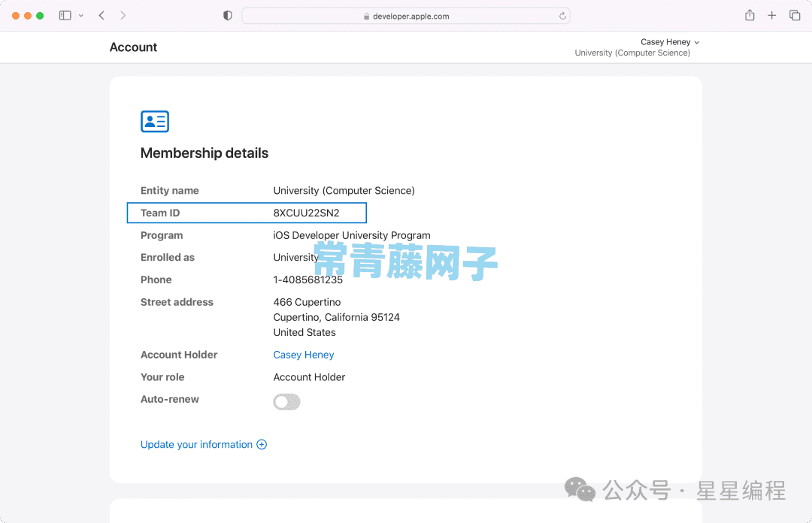Click the iOS Developer University Program text
Screen dimensions: 812x523
tap(352, 235)
